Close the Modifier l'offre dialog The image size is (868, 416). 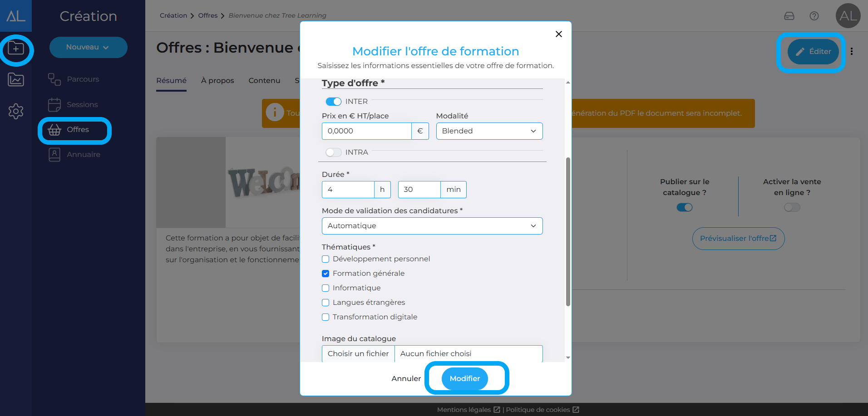(559, 34)
